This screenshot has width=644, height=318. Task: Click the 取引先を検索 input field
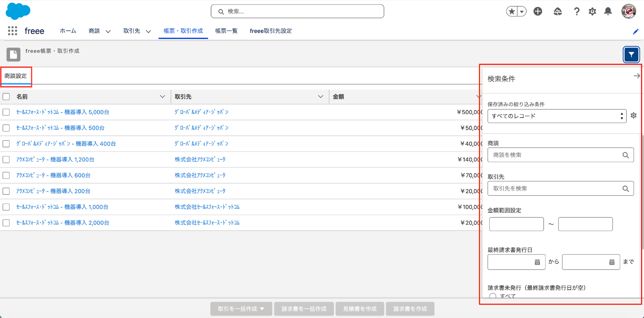click(x=561, y=189)
